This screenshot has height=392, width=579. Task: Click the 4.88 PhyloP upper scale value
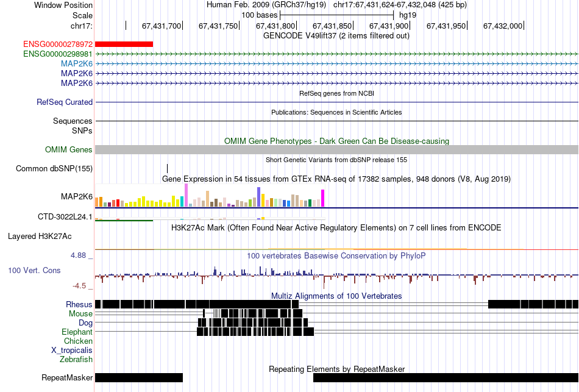pyautogui.click(x=78, y=255)
